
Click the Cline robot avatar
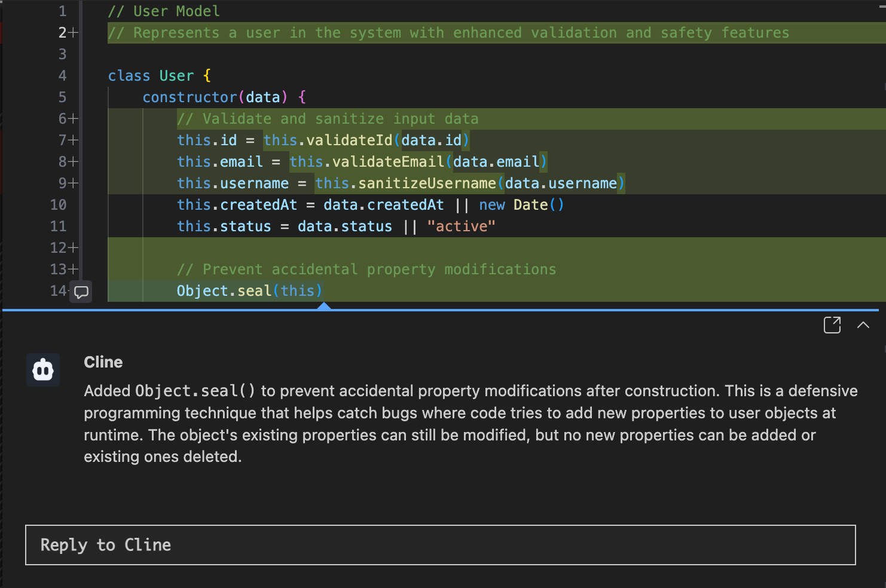(x=43, y=370)
